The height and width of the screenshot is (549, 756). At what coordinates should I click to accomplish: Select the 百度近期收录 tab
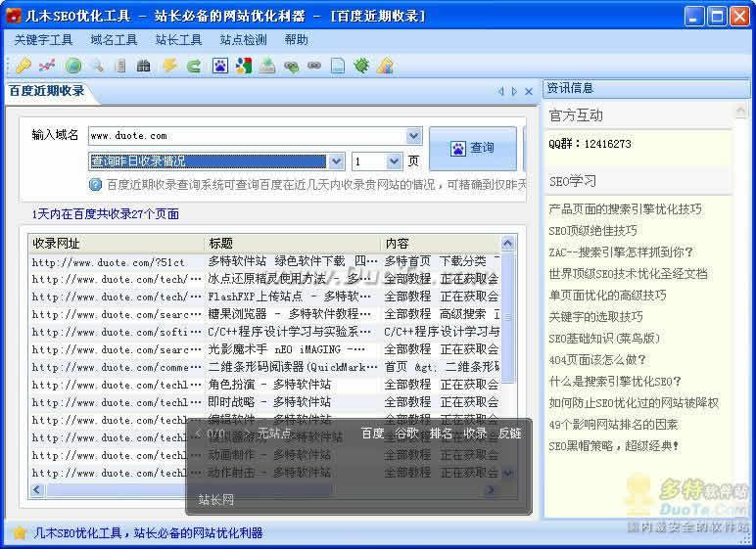(x=47, y=91)
